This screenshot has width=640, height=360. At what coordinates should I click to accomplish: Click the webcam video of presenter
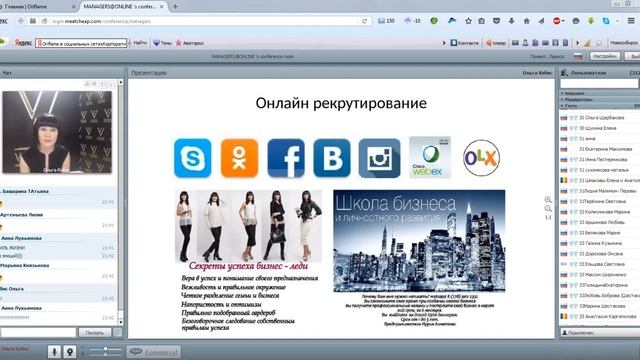(57, 132)
